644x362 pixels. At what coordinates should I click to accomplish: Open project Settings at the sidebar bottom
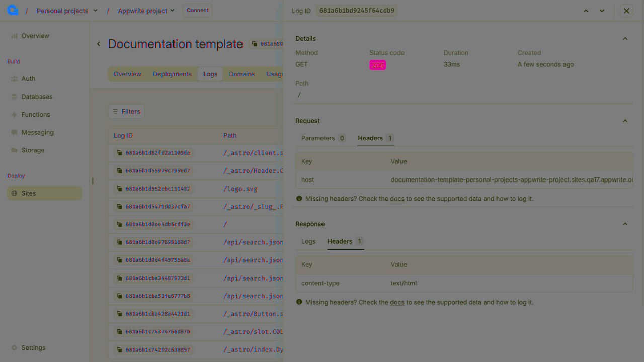33,347
